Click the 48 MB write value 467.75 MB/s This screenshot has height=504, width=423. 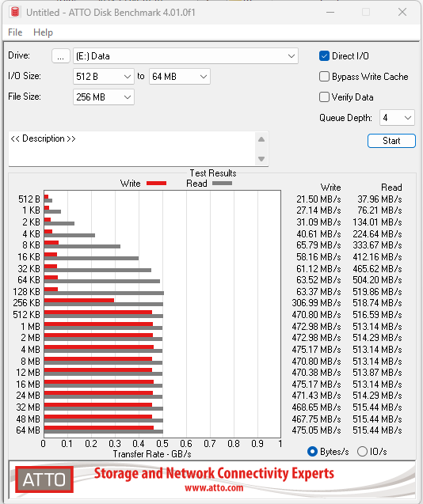click(316, 419)
